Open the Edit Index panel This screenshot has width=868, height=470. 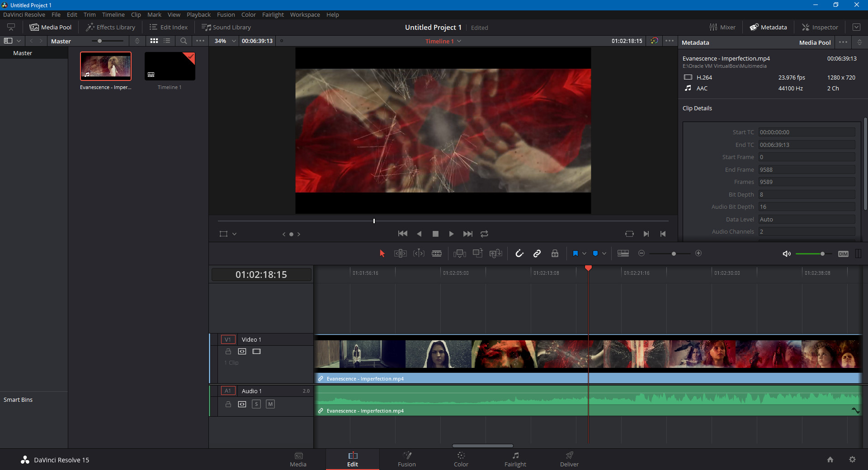pyautogui.click(x=169, y=27)
